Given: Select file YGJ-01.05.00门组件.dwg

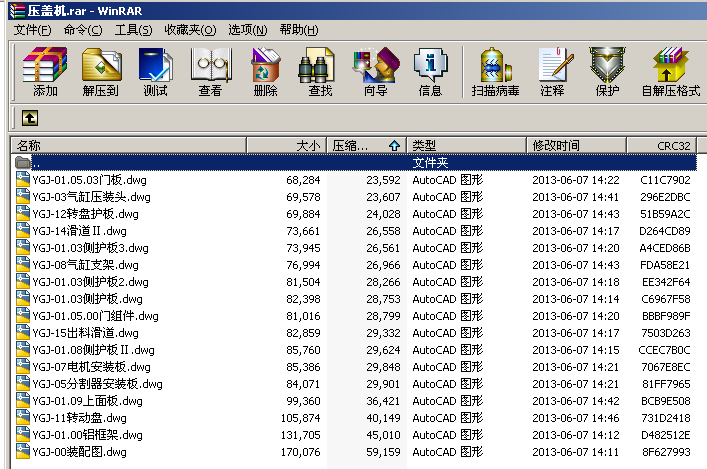Looking at the screenshot, I should pyautogui.click(x=95, y=316).
